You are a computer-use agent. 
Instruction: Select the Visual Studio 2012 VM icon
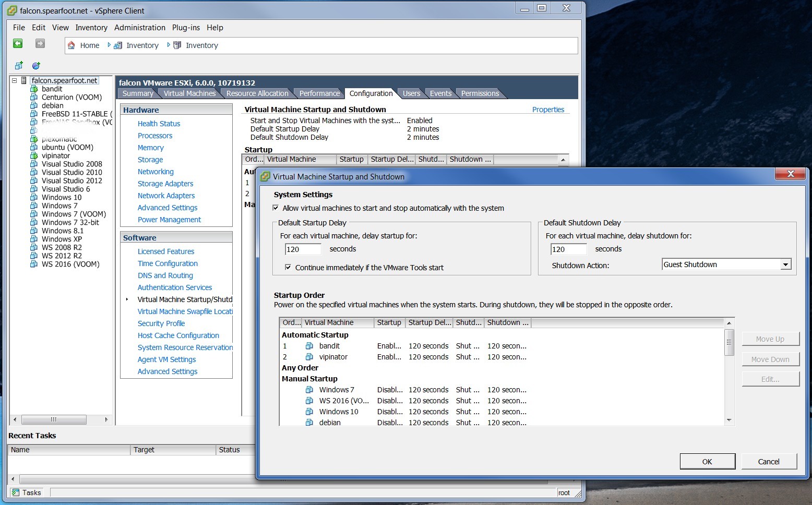[34, 181]
